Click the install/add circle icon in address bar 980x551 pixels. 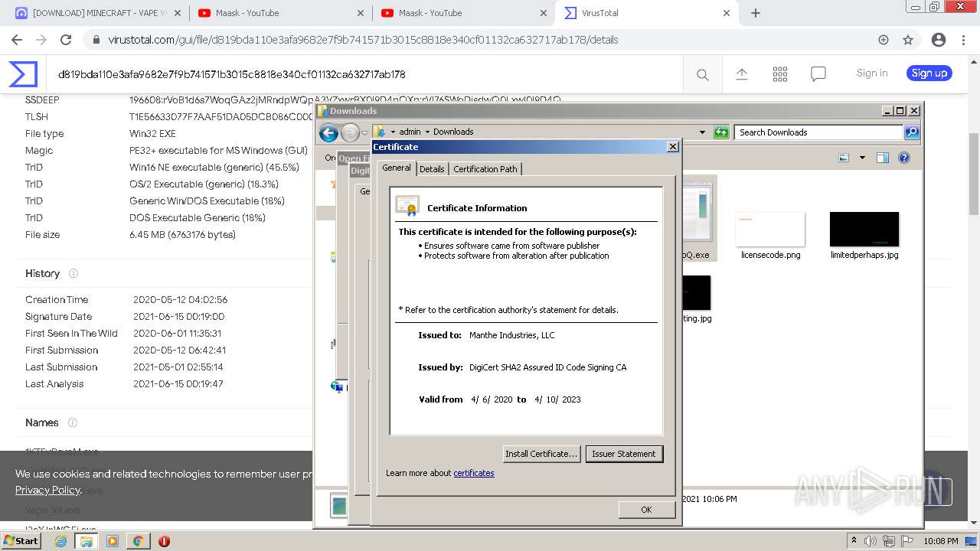884,40
